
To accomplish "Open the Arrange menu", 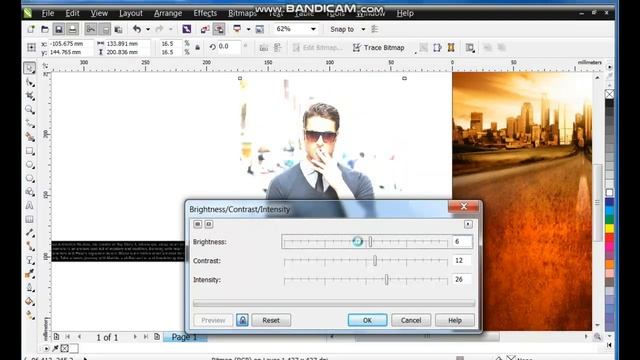I will coord(168,13).
